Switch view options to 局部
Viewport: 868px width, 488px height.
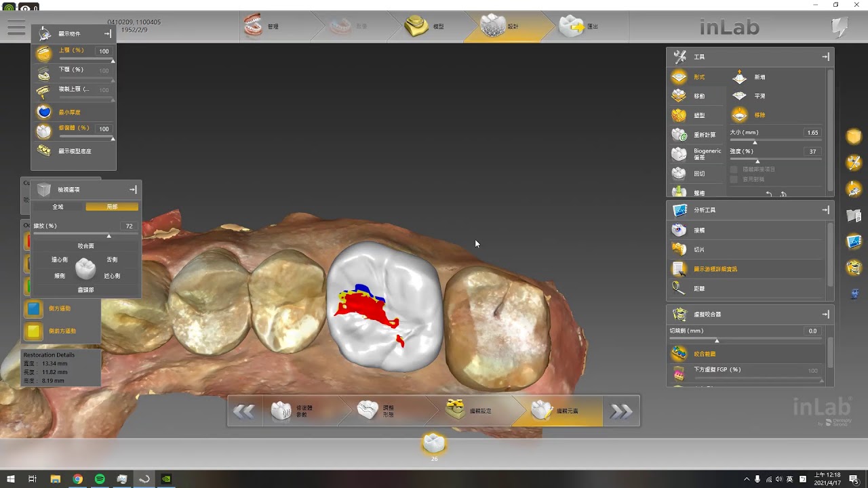coord(112,207)
